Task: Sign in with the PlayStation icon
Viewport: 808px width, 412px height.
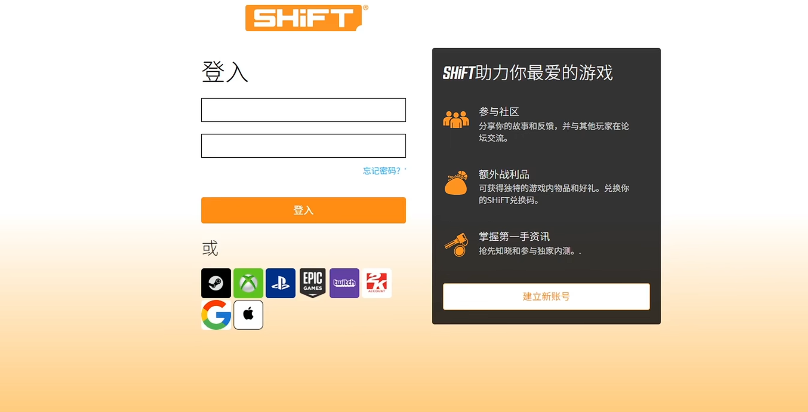Action: [281, 283]
